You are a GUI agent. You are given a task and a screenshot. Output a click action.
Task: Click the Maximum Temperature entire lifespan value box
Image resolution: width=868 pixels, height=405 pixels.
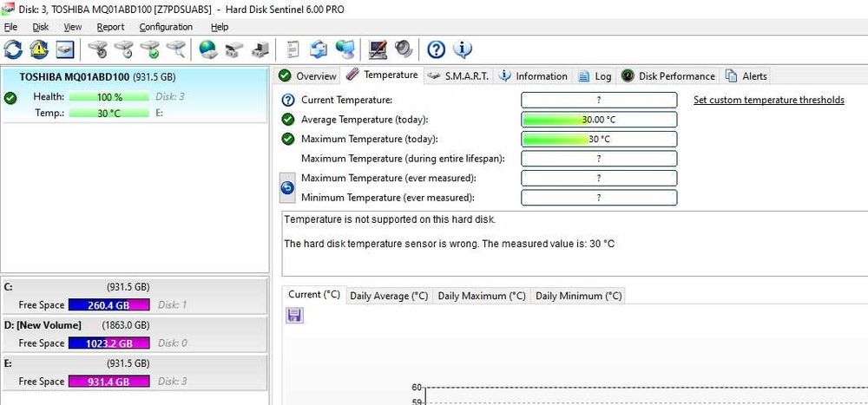click(x=599, y=158)
